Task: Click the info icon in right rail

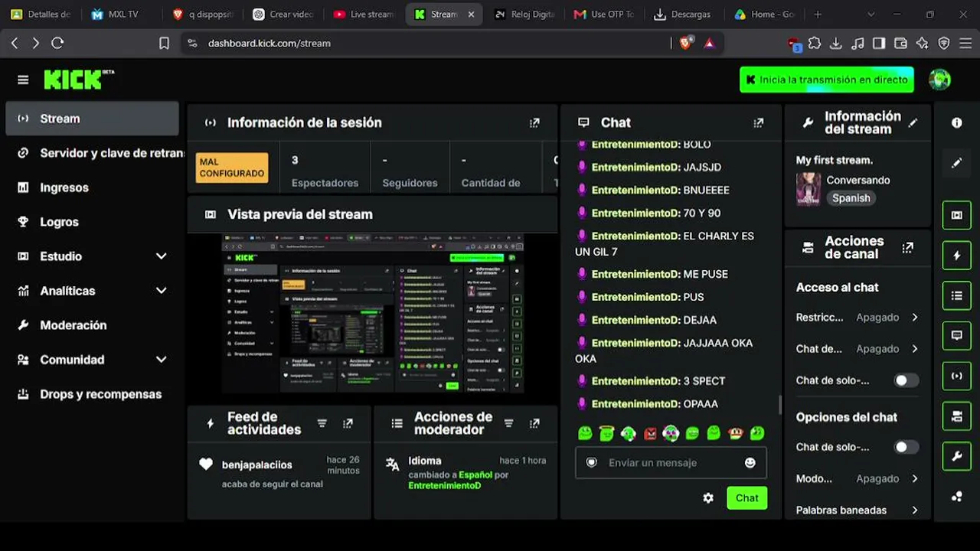Action: tap(956, 122)
